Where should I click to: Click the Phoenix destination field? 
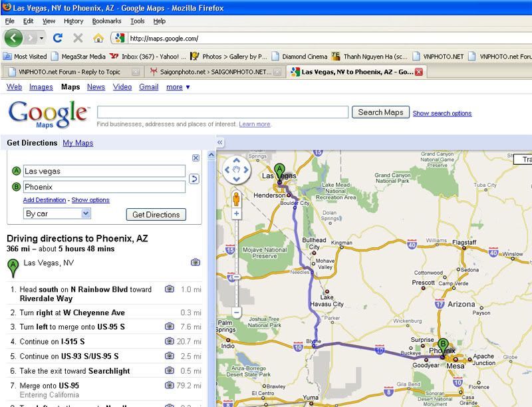click(104, 187)
